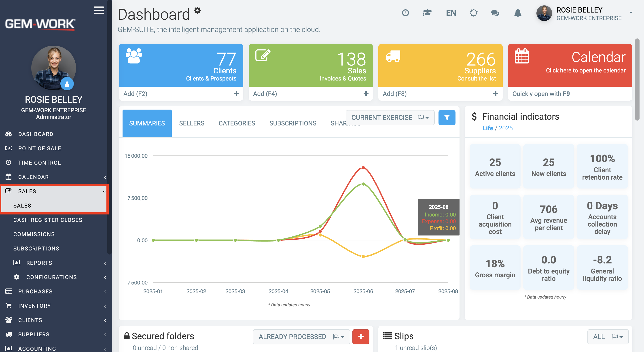Switch to the CATEGORIES tab

click(237, 123)
